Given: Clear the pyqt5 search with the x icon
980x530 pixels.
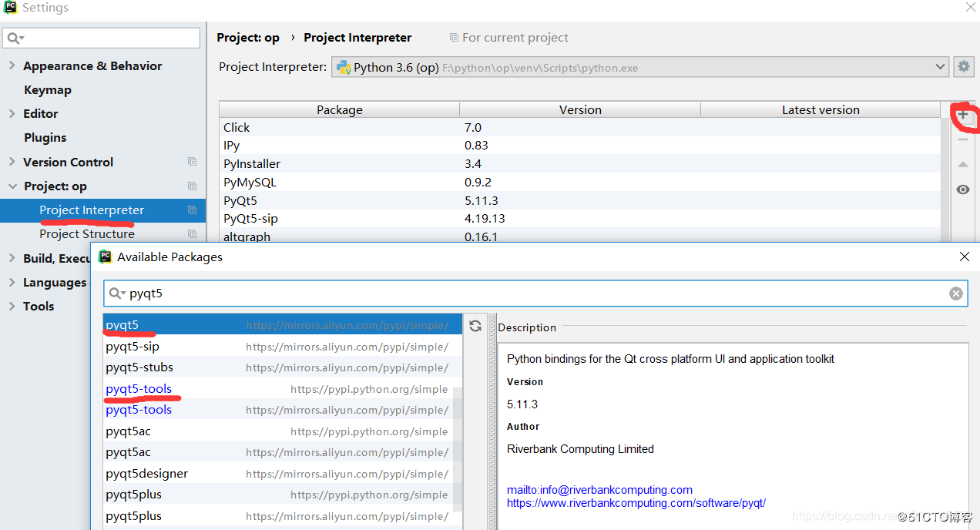Looking at the screenshot, I should 955,293.
